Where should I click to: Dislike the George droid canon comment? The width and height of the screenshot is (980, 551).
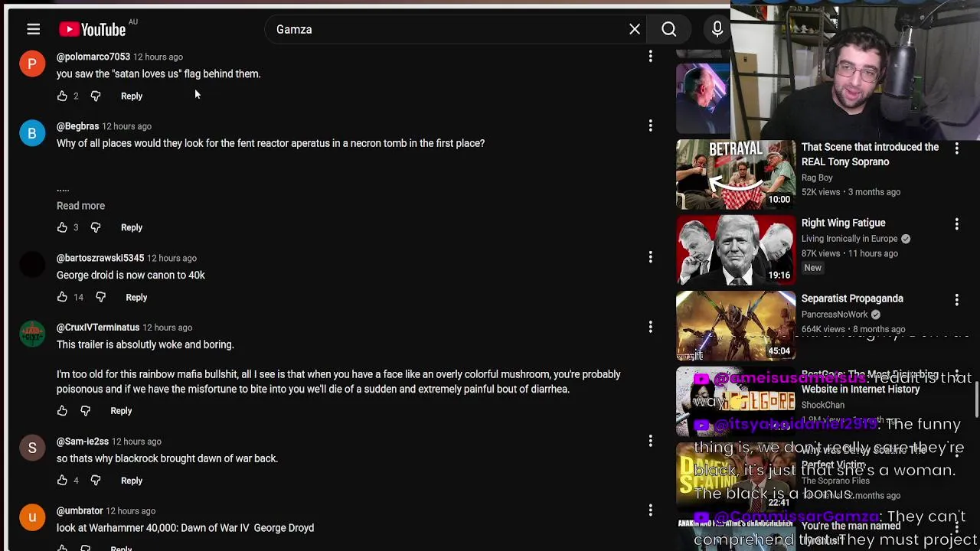100,297
